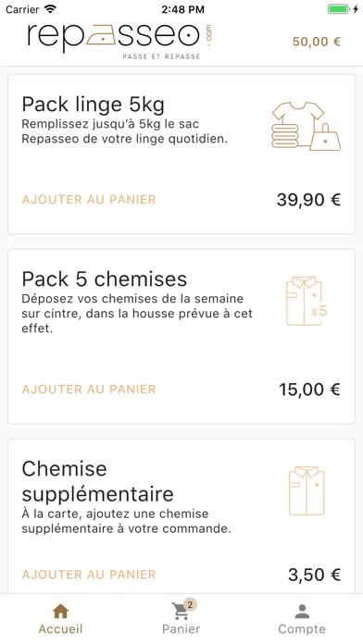Open the 50,00 € balance
The image size is (363, 644).
coord(317,42)
